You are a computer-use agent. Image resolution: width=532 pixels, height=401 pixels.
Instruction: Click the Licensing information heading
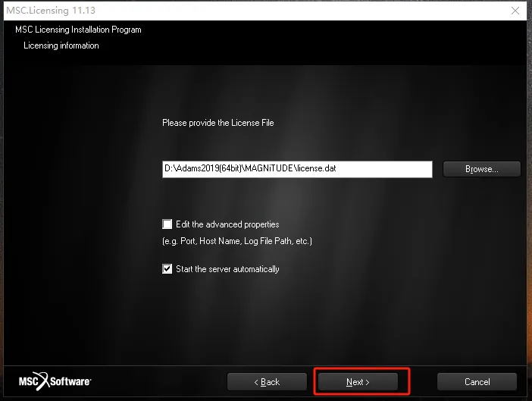coord(61,45)
